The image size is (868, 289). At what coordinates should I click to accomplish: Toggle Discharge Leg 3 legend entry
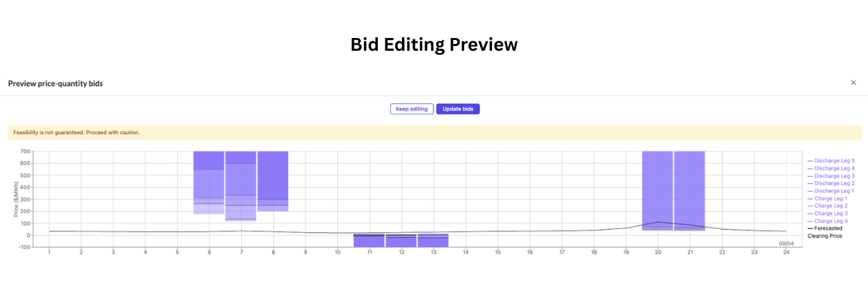click(831, 176)
